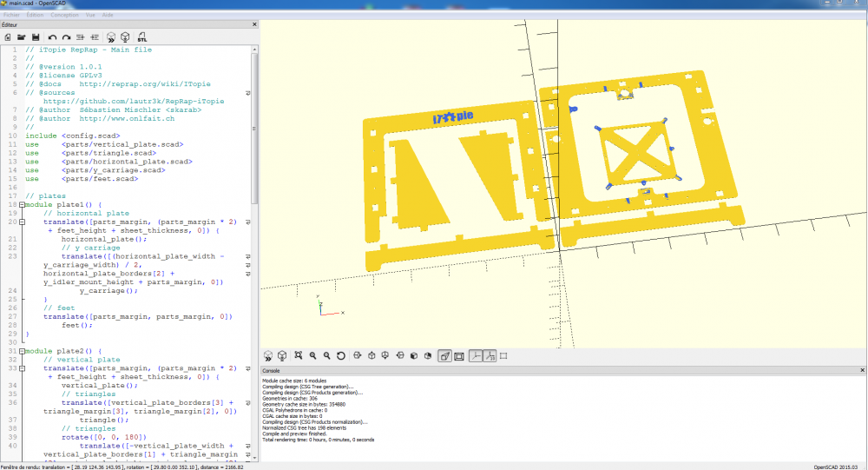Close the Éditeur panel
This screenshot has height=470, width=868.
point(254,24)
